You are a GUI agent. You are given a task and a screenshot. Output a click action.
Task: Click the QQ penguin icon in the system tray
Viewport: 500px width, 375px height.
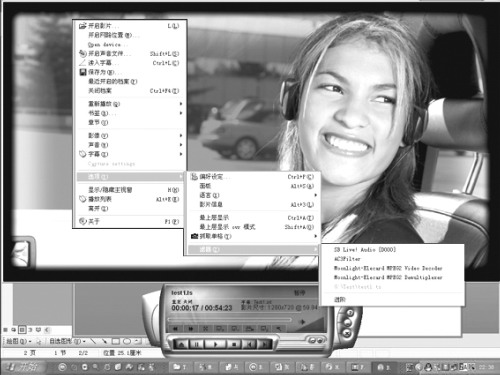(429, 367)
